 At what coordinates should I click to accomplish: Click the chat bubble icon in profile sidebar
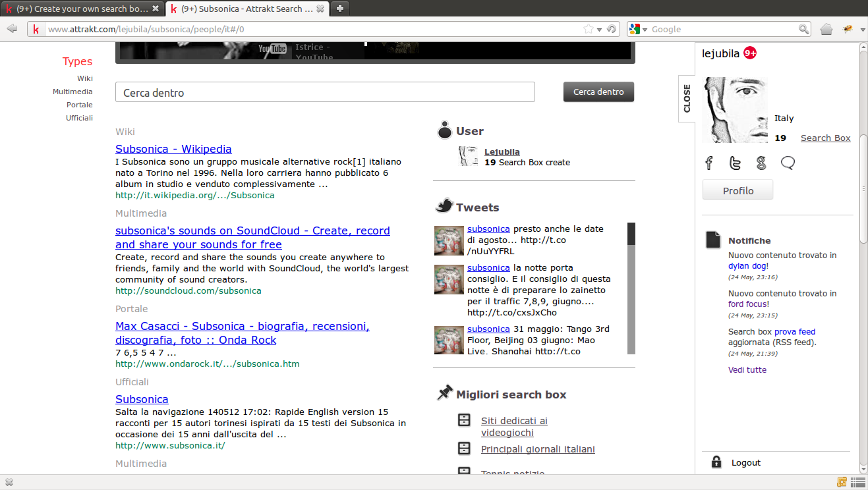(x=788, y=163)
